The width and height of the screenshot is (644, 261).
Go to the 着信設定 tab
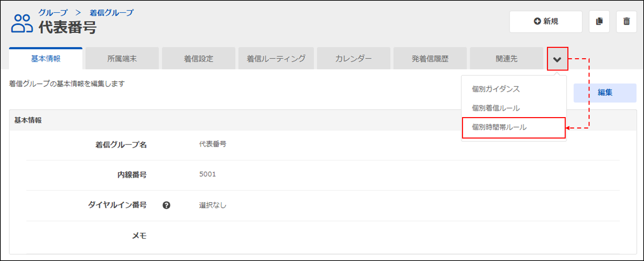click(x=198, y=59)
